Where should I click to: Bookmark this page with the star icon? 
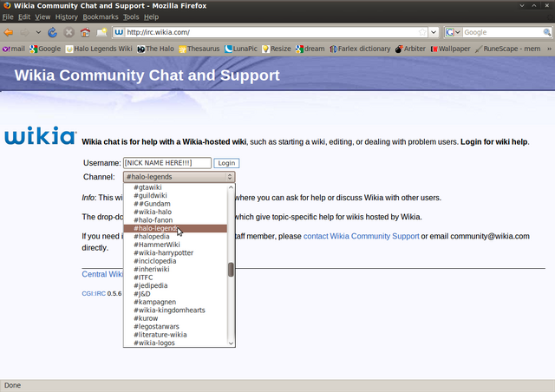tap(422, 32)
